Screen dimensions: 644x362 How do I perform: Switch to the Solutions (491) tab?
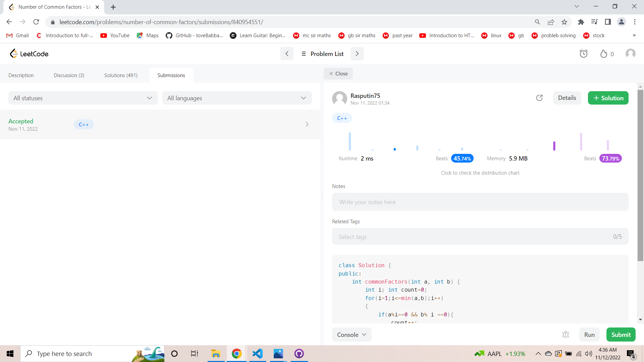click(x=121, y=75)
